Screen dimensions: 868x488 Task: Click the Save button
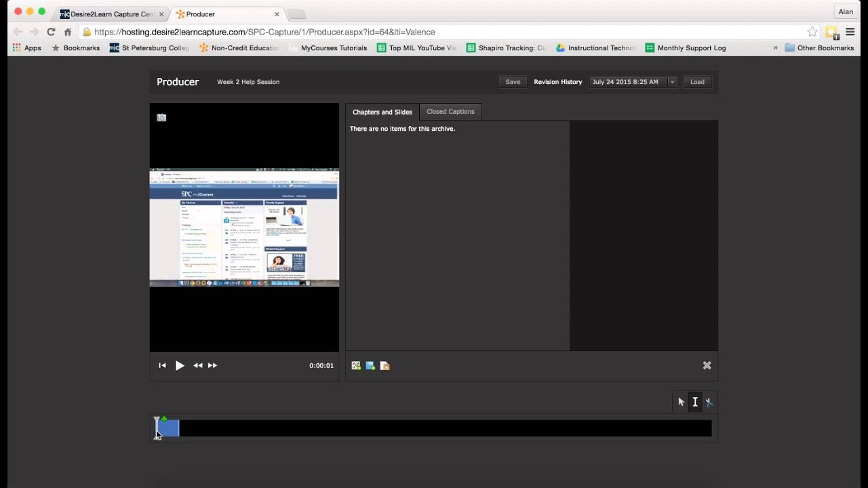[513, 82]
